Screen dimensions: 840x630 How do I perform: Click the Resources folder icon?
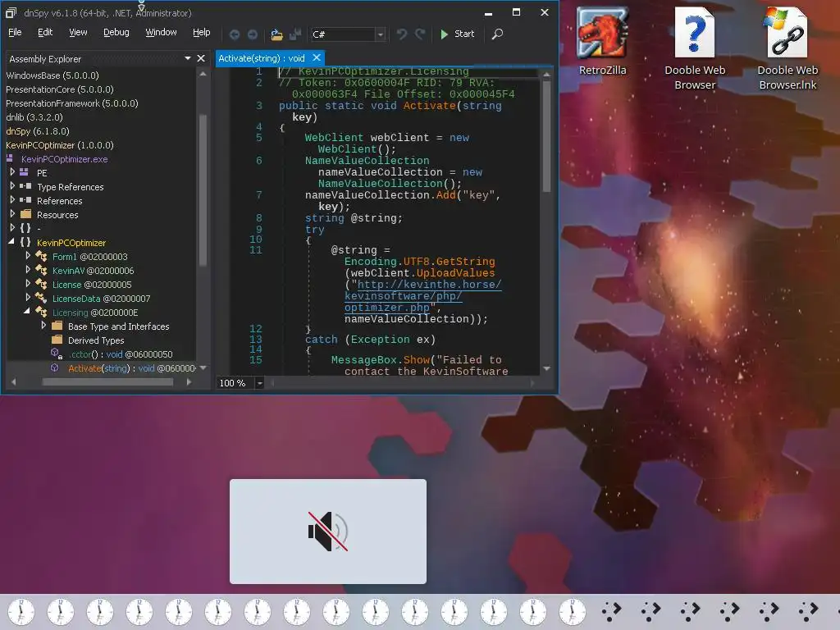coord(25,214)
